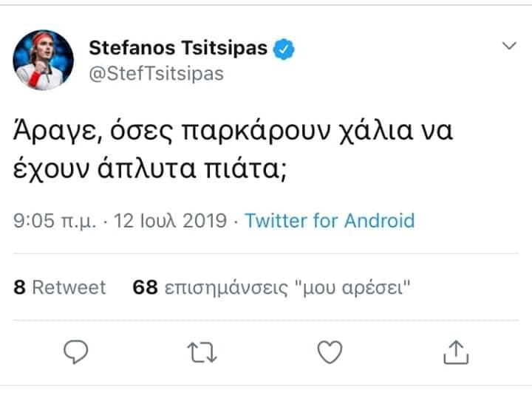Visit the @StefTsitsipas handle

coord(156,74)
